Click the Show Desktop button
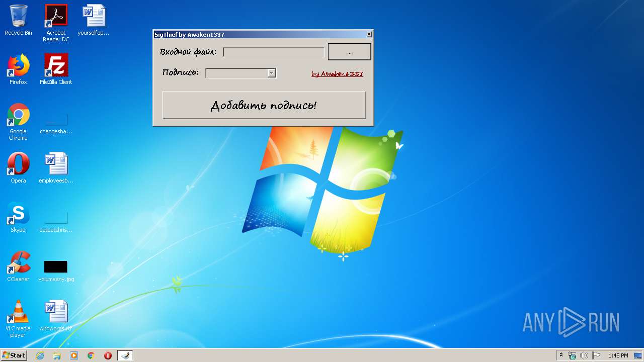Viewport: 644px width, 362px height. pos(639,355)
